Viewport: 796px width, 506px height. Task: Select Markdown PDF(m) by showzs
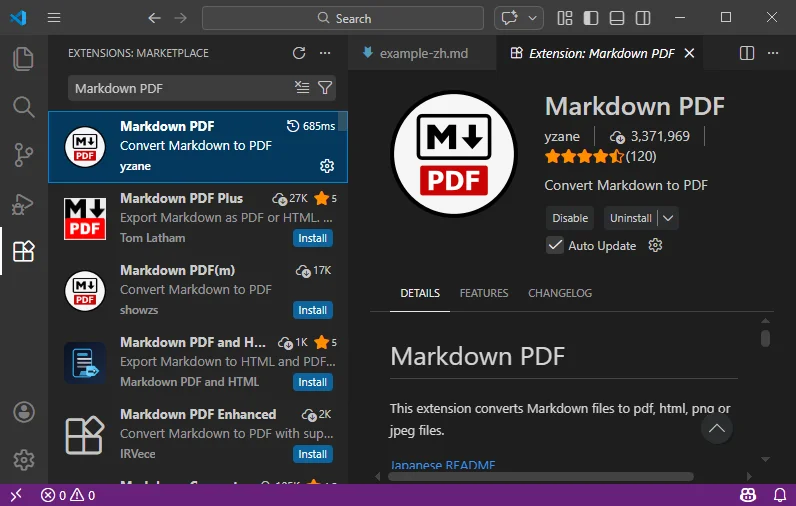point(198,291)
